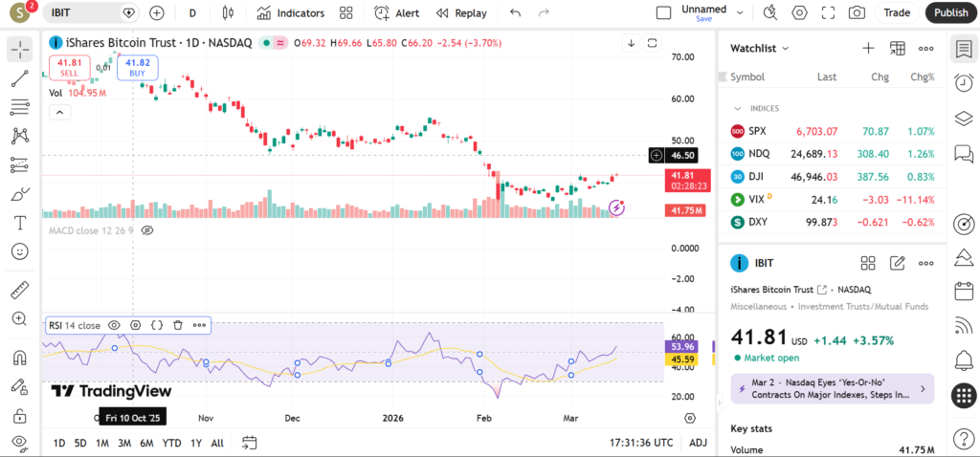This screenshot has width=980, height=457.
Task: Select the Text annotation tool
Action: [x=19, y=223]
